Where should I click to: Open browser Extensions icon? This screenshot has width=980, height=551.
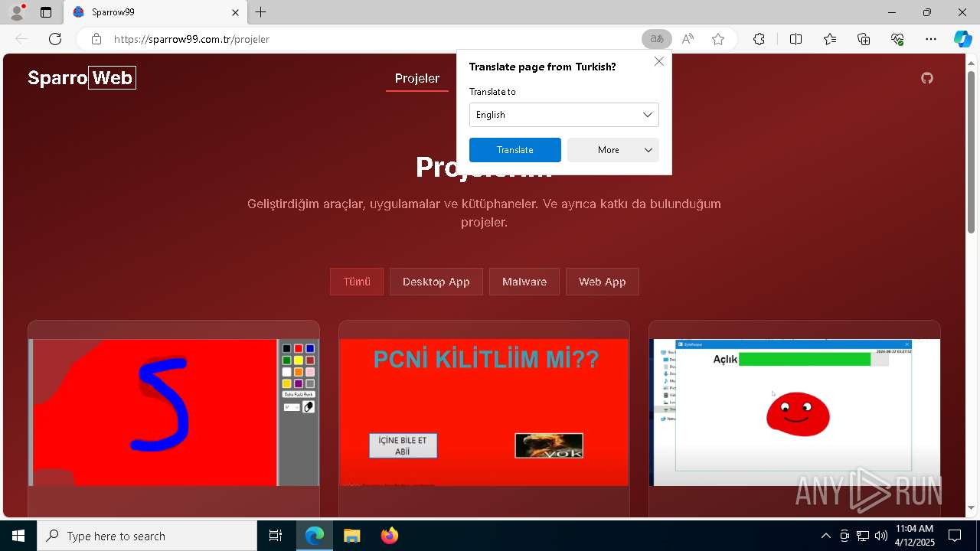coord(759,39)
